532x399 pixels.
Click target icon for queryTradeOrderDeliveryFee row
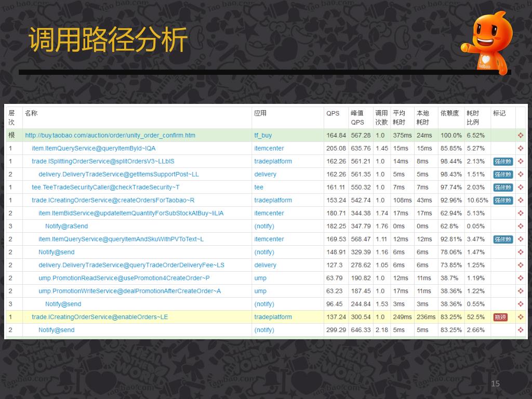521,265
